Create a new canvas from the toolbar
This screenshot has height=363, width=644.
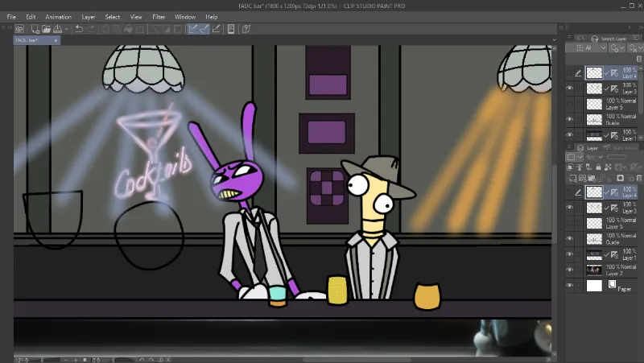tap(35, 29)
